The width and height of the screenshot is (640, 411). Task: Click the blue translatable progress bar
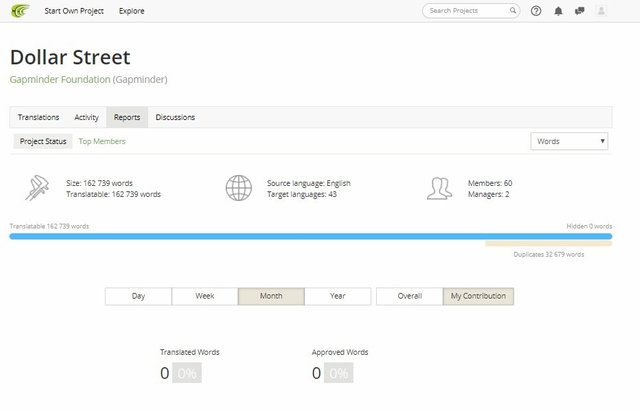[311, 236]
